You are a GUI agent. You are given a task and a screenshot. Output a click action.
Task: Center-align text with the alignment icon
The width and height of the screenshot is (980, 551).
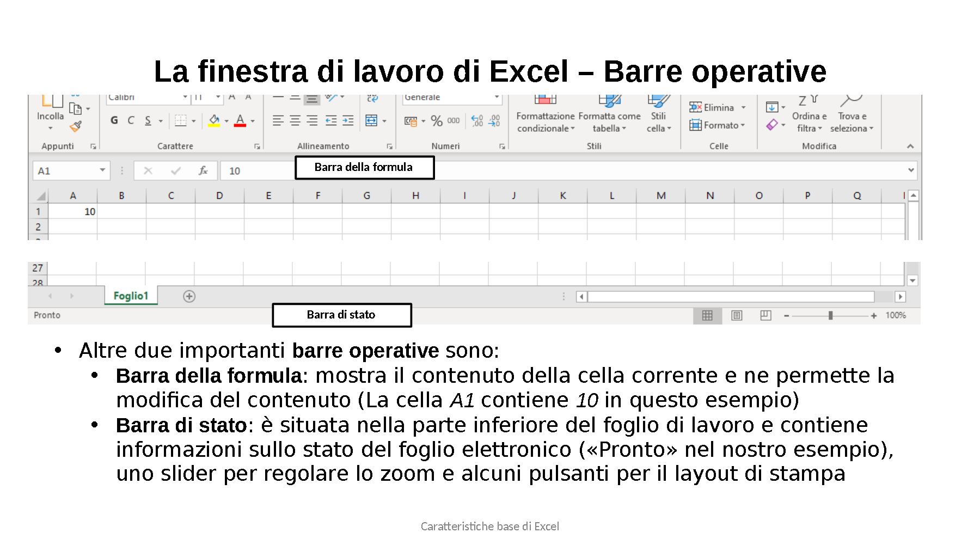click(295, 121)
